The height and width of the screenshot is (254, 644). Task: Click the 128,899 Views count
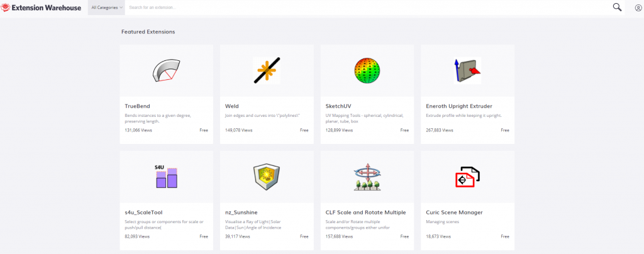339,130
